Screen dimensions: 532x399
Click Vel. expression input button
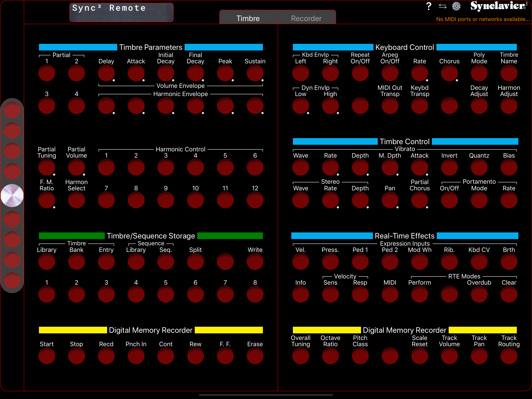click(x=301, y=262)
